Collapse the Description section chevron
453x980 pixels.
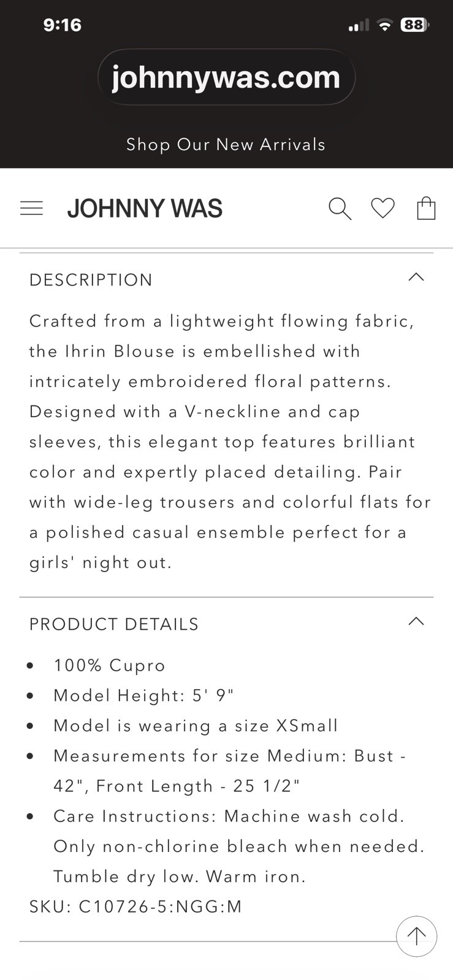point(416,277)
